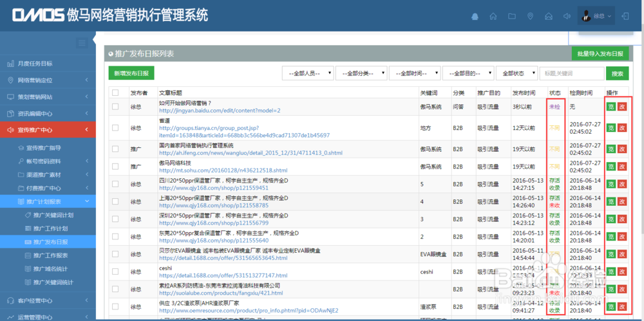Go to home via house icon

click(x=493, y=17)
